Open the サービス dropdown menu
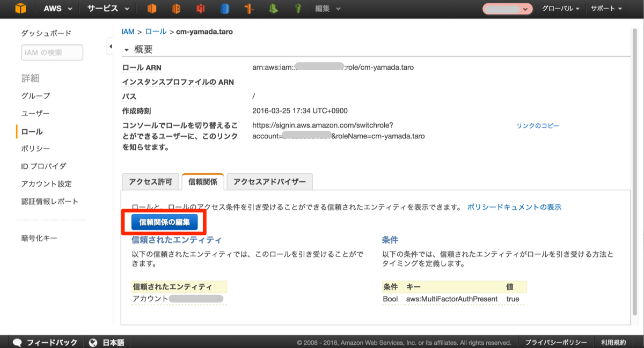Screen dimensions: 644x348 pyautogui.click(x=108, y=9)
